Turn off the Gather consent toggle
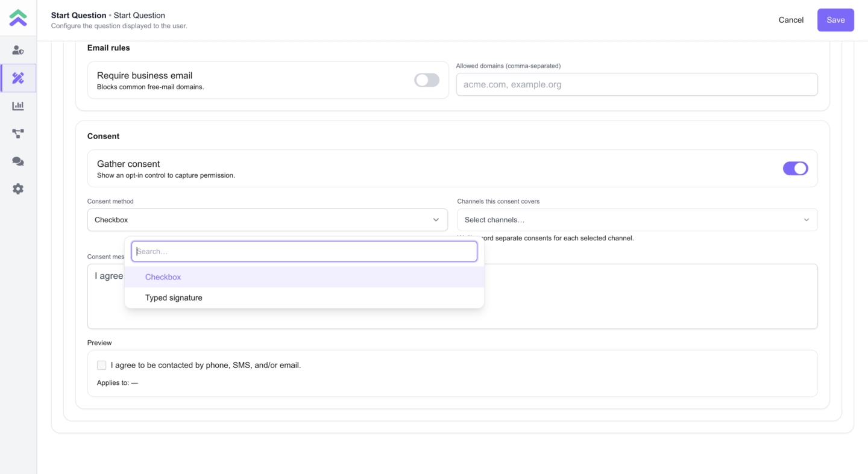This screenshot has height=474, width=868. pyautogui.click(x=795, y=169)
